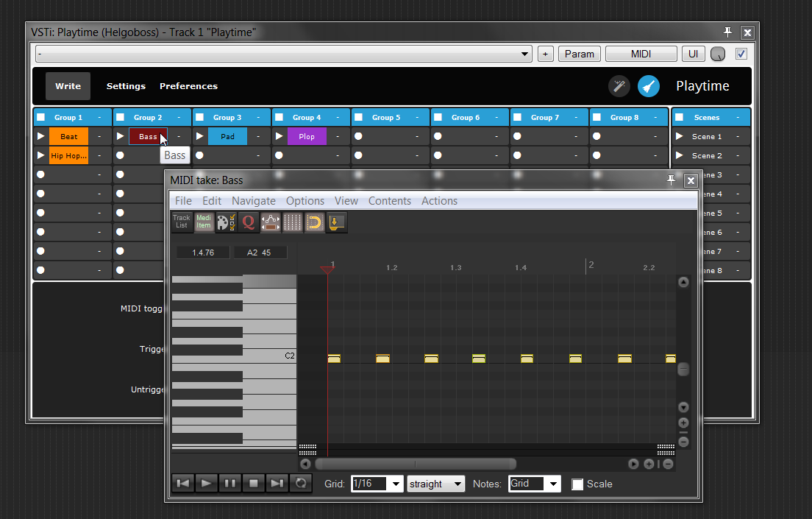The image size is (812, 519).
Task: Click horizontal zoom in plus button
Action: pyautogui.click(x=649, y=464)
